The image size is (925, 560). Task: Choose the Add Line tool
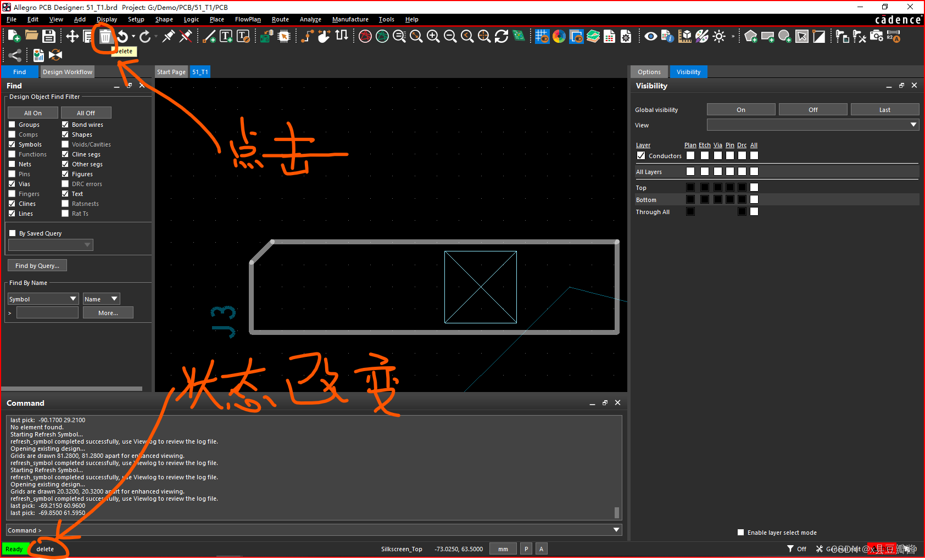click(x=209, y=36)
